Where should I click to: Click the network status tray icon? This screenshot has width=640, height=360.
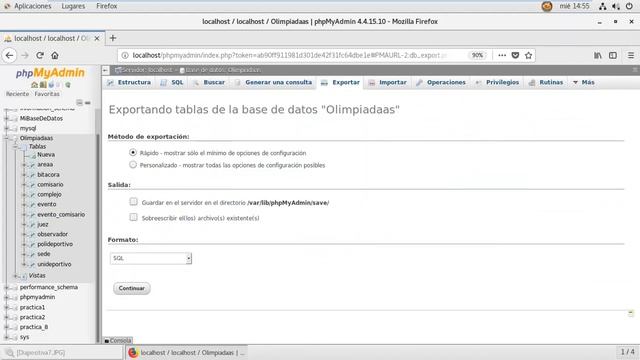pos(602,6)
